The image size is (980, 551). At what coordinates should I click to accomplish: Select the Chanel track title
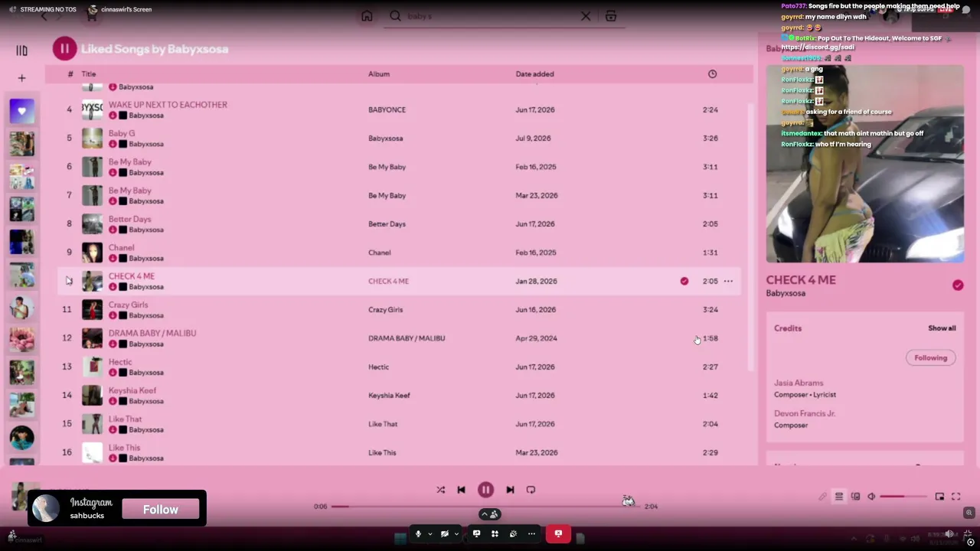(x=122, y=248)
